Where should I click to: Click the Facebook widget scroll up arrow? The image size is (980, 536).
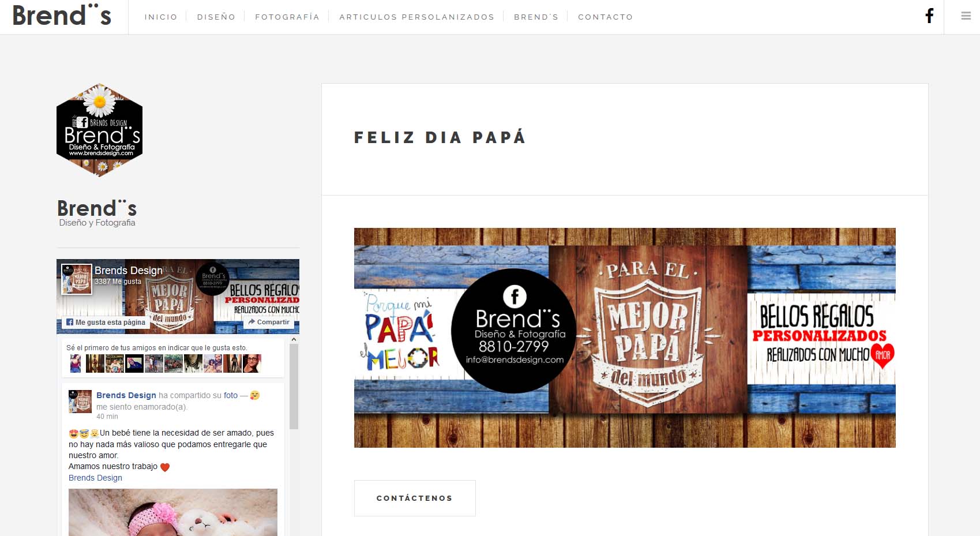pyautogui.click(x=294, y=339)
